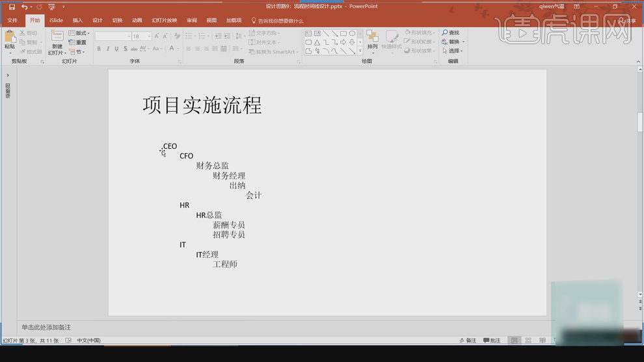
Task: Click the notes field 单击此处添加备注
Action: [x=46, y=328]
